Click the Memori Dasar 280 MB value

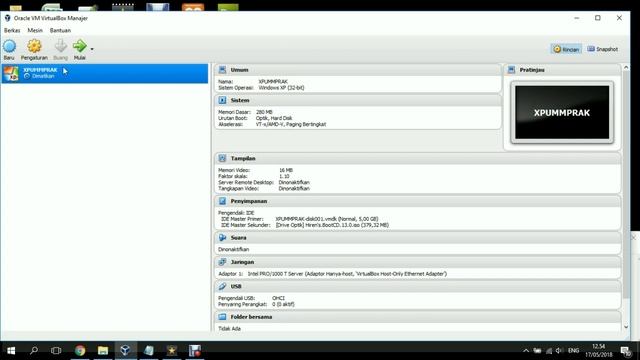coord(264,112)
